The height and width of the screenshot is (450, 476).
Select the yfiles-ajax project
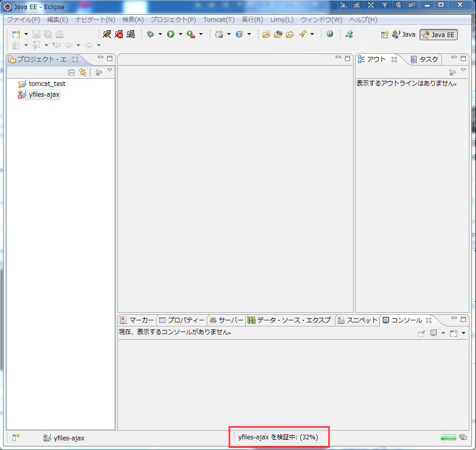(x=44, y=95)
